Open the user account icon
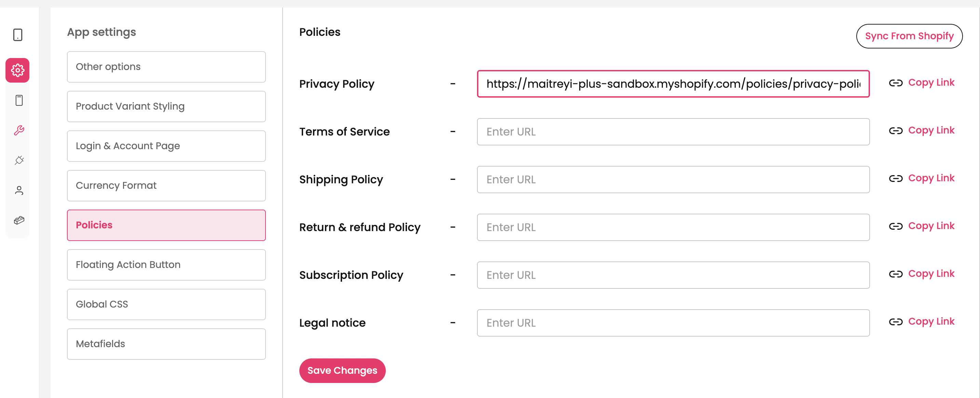The height and width of the screenshot is (398, 980). (x=19, y=190)
